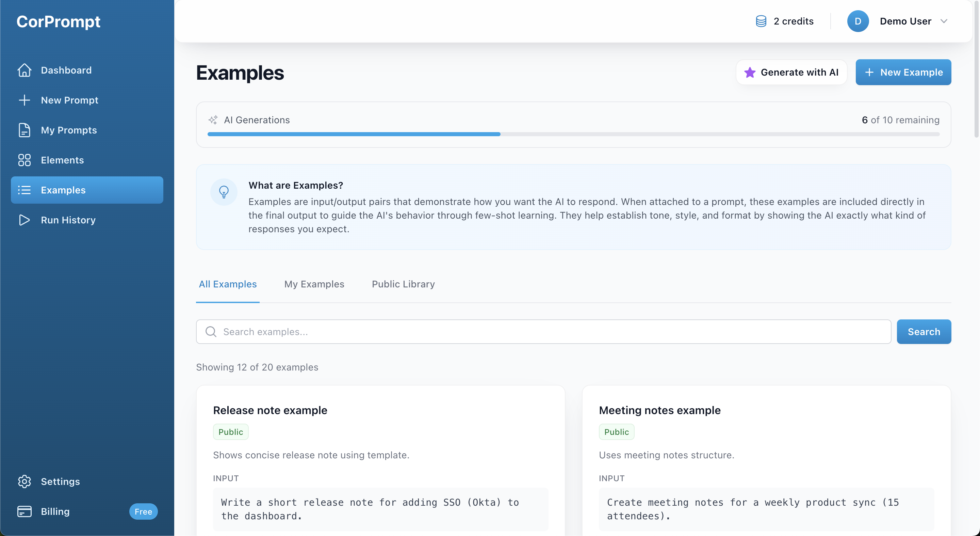Click the Settings gear icon

pyautogui.click(x=24, y=481)
